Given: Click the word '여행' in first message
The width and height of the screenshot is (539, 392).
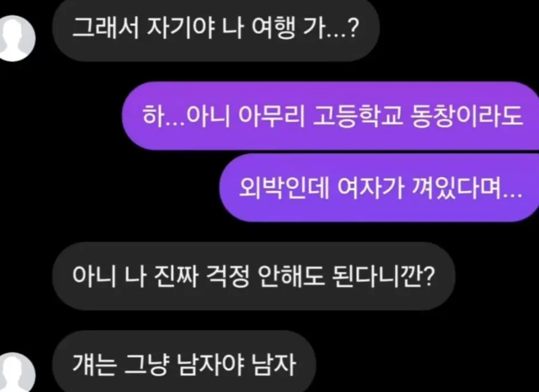Looking at the screenshot, I should 274,29.
